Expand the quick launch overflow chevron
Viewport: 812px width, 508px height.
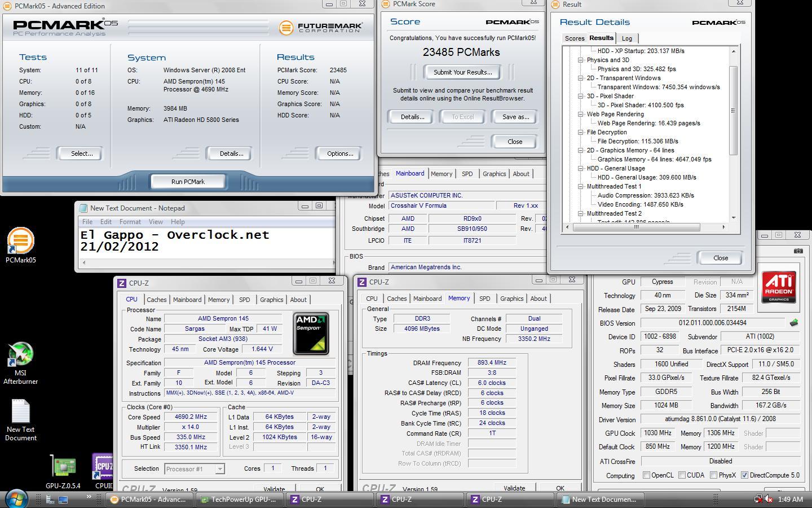click(x=89, y=497)
